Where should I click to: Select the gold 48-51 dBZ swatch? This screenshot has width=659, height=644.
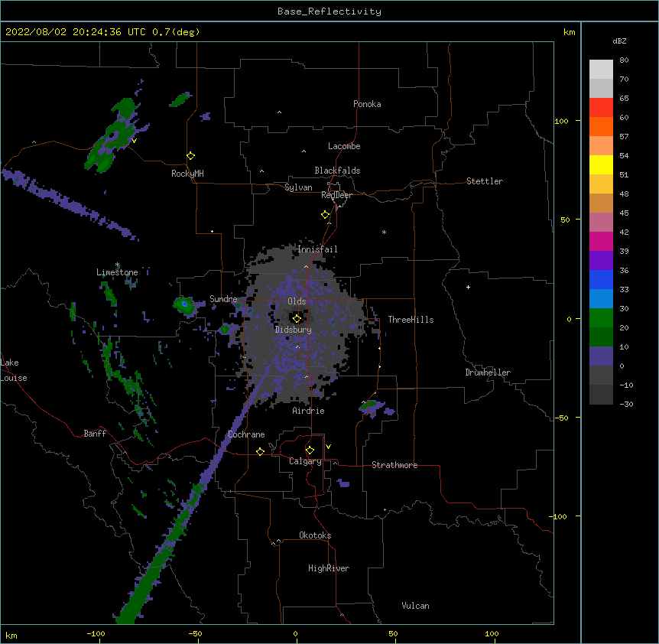601,184
